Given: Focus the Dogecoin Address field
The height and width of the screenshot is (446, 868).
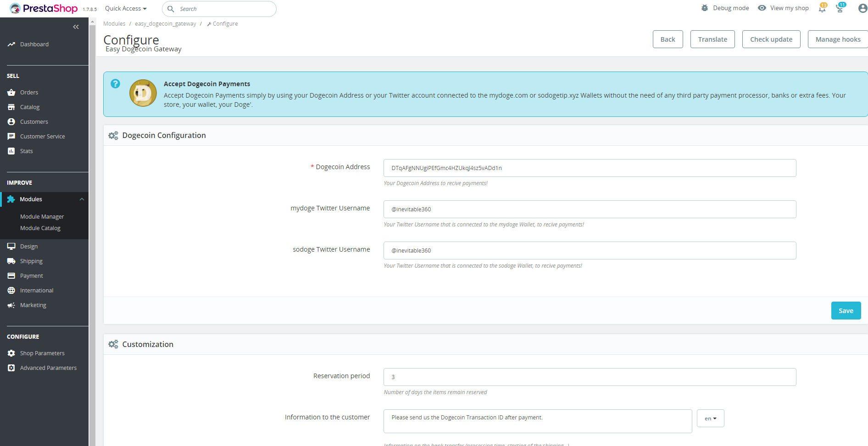Looking at the screenshot, I should point(590,168).
